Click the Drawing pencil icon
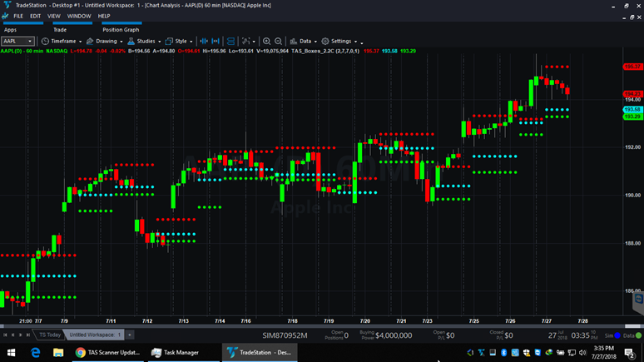 [90, 41]
